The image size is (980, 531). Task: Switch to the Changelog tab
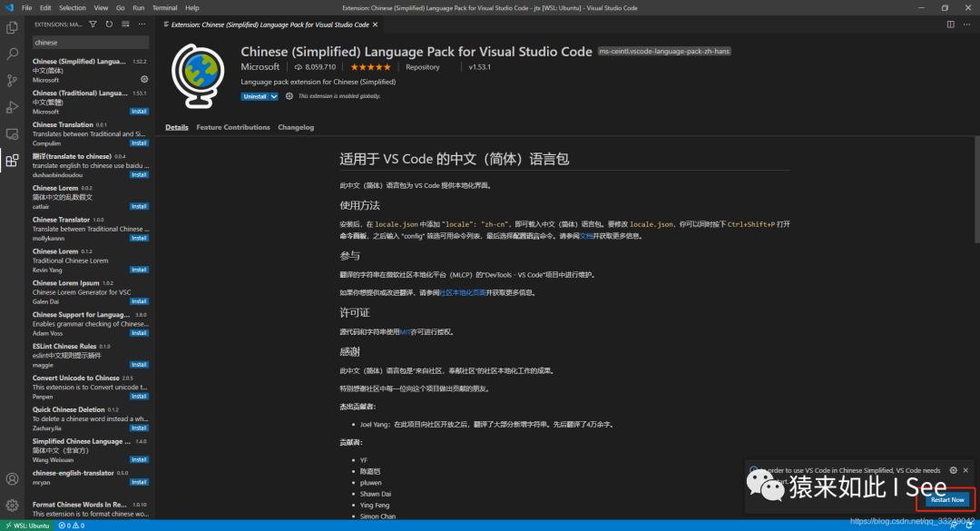(x=296, y=127)
